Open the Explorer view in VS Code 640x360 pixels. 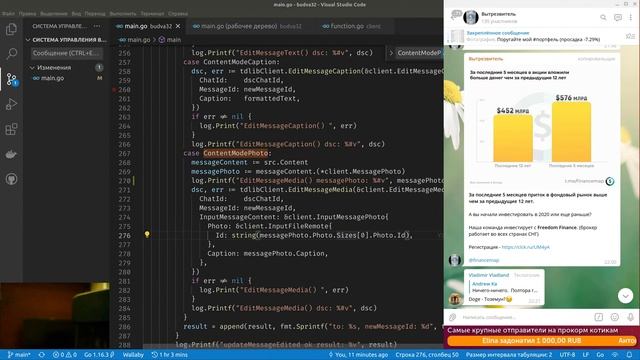(11, 29)
